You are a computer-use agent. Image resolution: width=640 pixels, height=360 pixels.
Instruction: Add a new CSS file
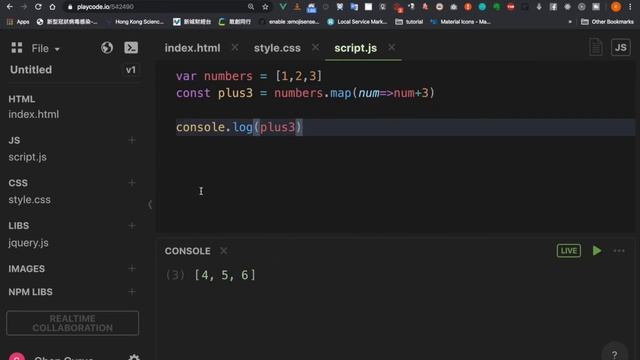click(132, 182)
